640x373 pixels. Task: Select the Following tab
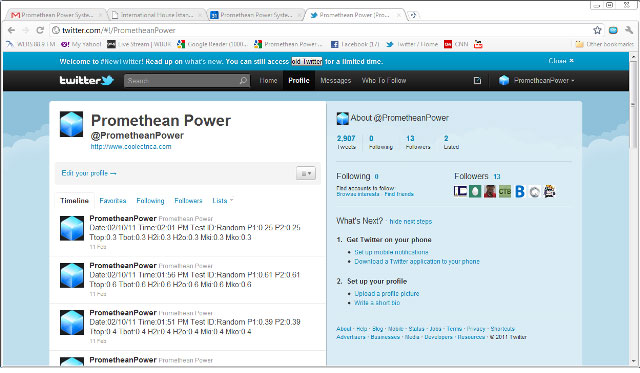pos(150,200)
